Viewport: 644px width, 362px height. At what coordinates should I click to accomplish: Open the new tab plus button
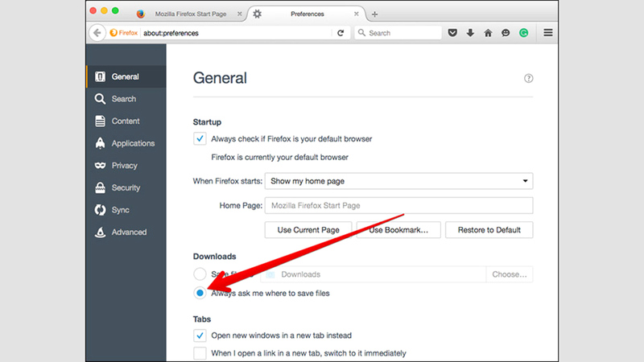tap(374, 14)
